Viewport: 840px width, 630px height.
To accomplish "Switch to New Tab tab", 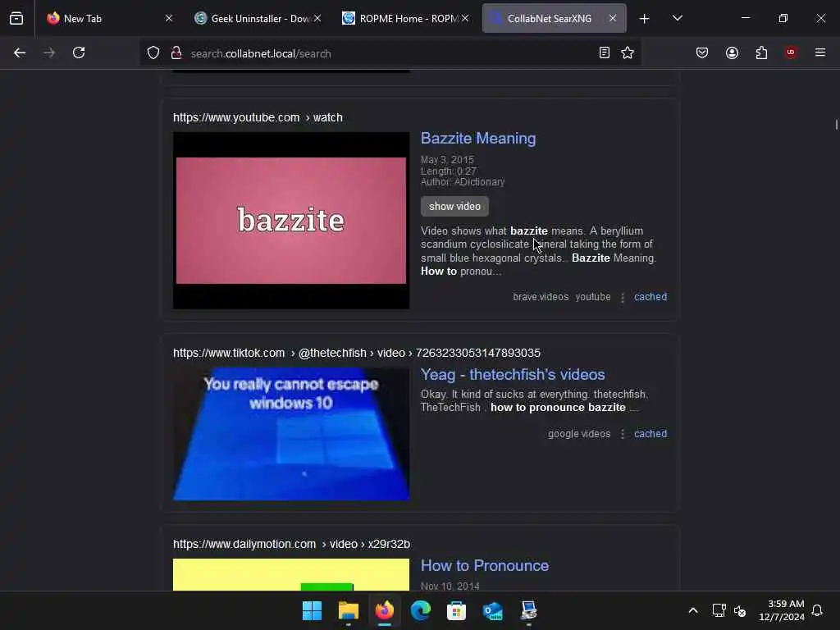I will click(x=111, y=18).
